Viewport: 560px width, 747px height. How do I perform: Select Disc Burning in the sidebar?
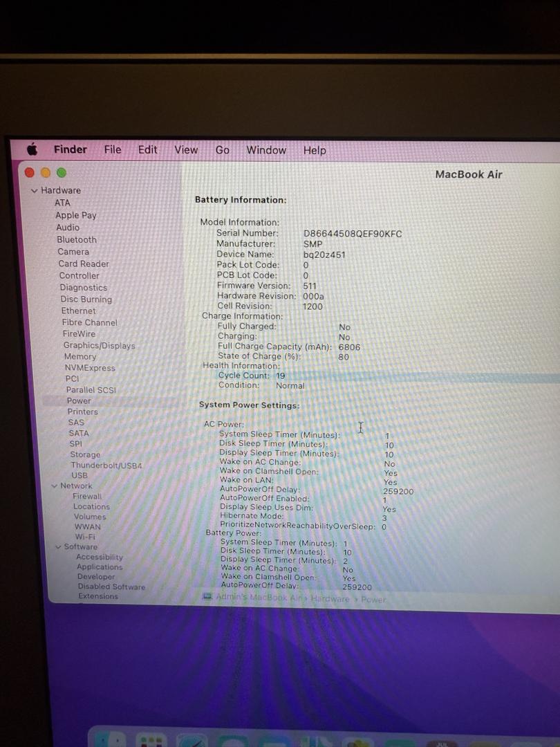86,299
